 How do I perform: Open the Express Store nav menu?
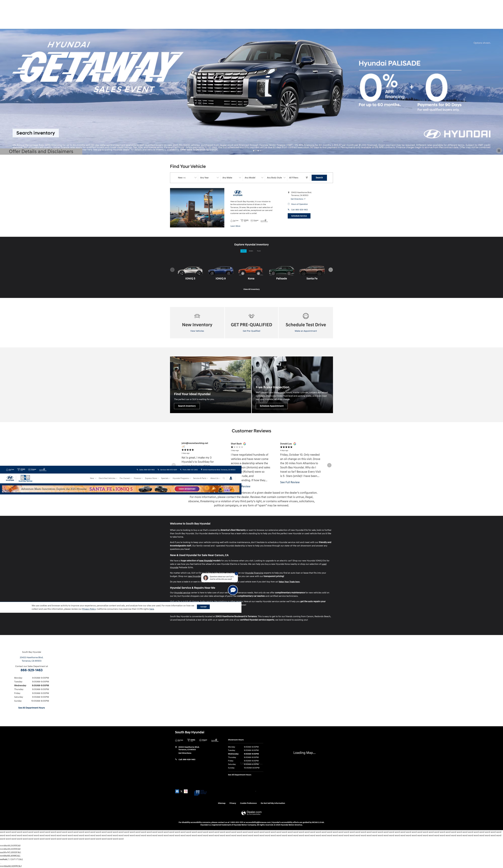click(x=152, y=478)
